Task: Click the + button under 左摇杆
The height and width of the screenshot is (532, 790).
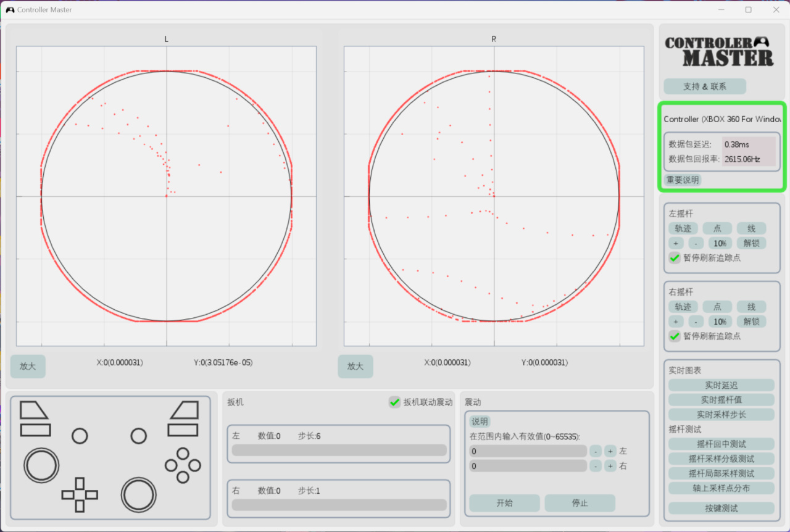Action: pyautogui.click(x=676, y=243)
